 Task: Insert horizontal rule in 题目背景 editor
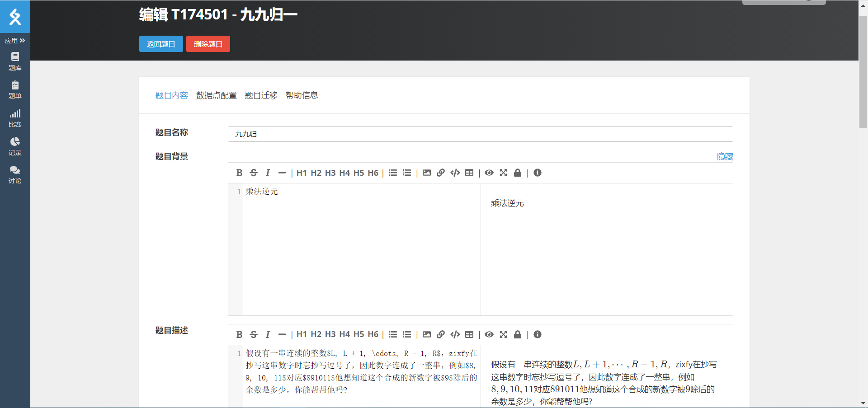pos(282,173)
